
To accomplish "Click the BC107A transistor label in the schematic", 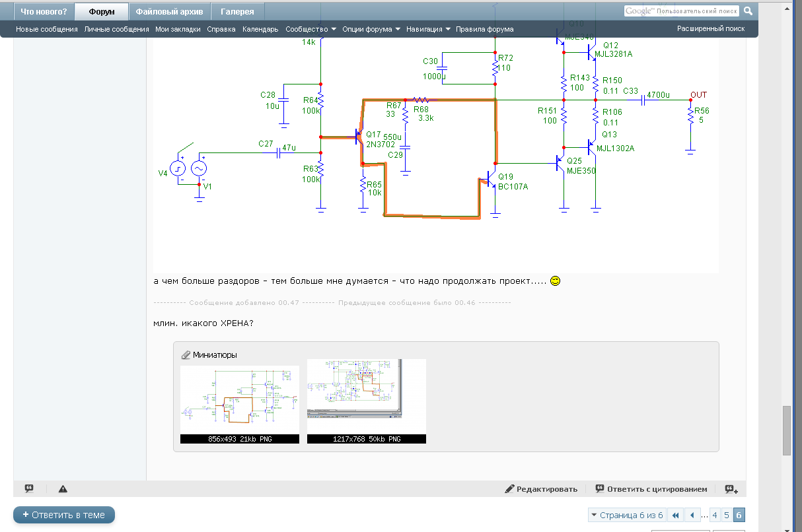I will pos(513,187).
